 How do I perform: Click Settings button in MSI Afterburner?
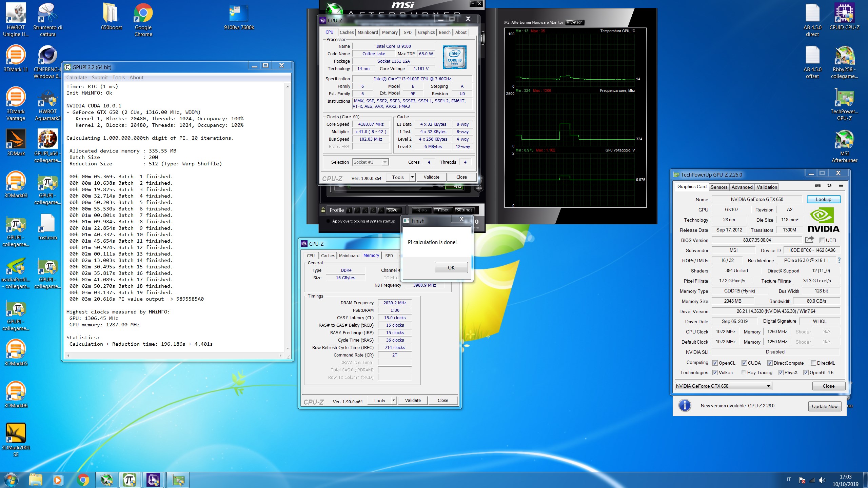[x=464, y=210]
